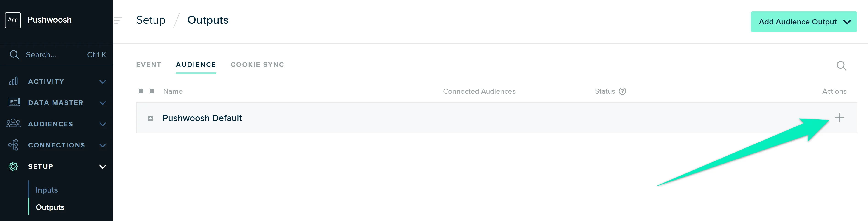Click the App workspace logo icon

click(13, 20)
